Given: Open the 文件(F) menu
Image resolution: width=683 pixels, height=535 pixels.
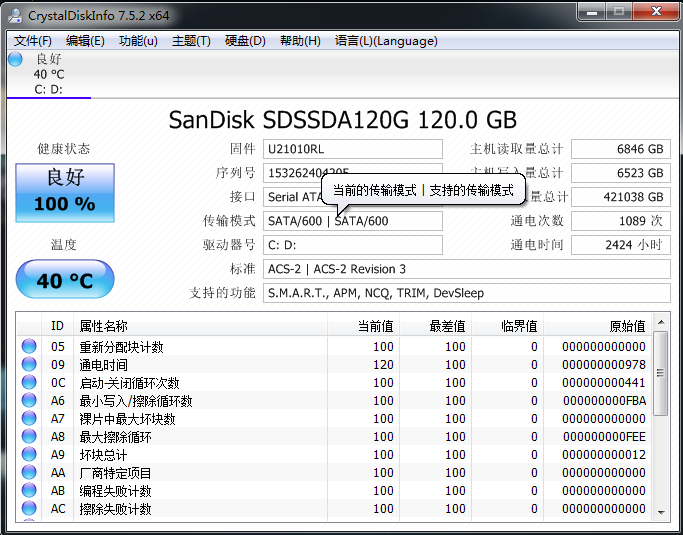Looking at the screenshot, I should (x=33, y=41).
